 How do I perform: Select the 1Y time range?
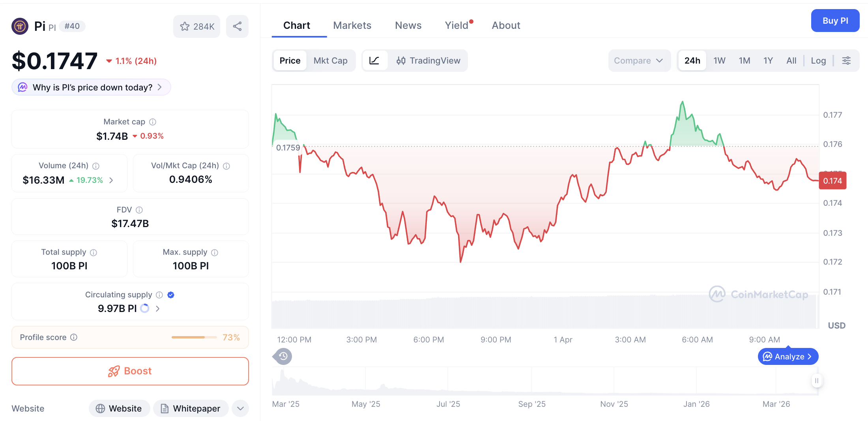768,60
